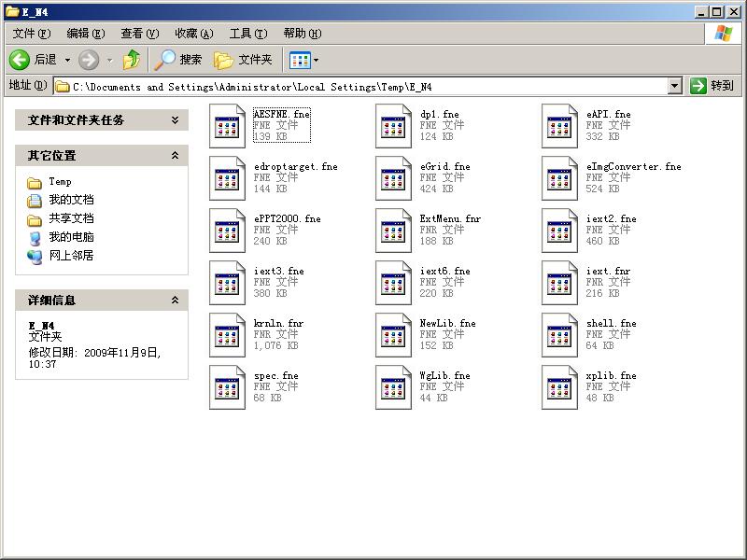747x560 pixels.
Task: Open 我的文档 link in sidebar
Action: (x=72, y=200)
